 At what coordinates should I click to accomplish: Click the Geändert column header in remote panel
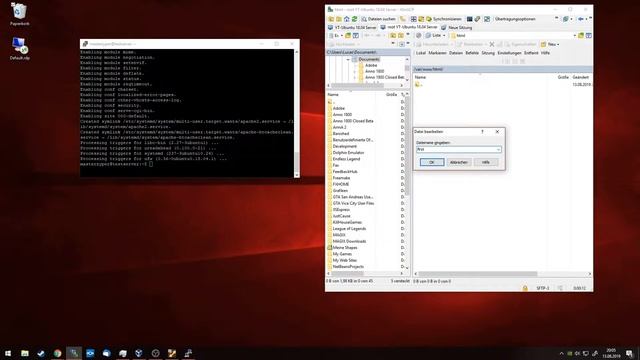coord(581,77)
